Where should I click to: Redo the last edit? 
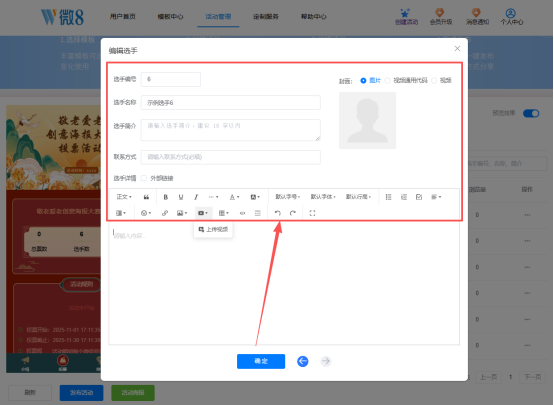(293, 213)
